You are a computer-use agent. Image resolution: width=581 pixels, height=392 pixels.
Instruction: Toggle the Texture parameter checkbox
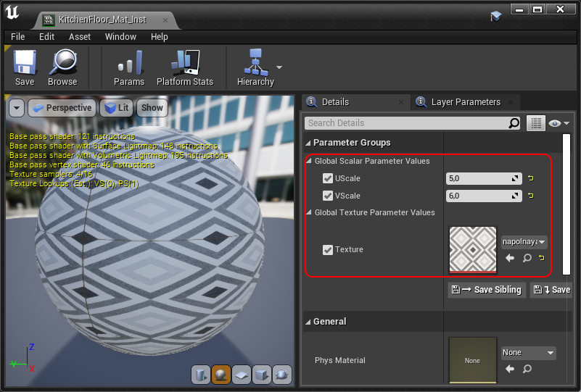[x=328, y=249]
